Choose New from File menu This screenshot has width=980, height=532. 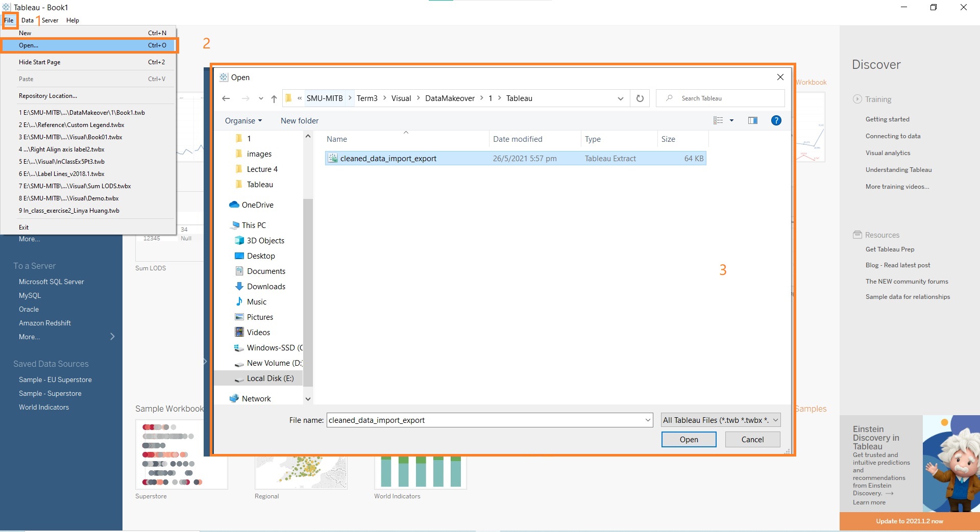click(89, 33)
